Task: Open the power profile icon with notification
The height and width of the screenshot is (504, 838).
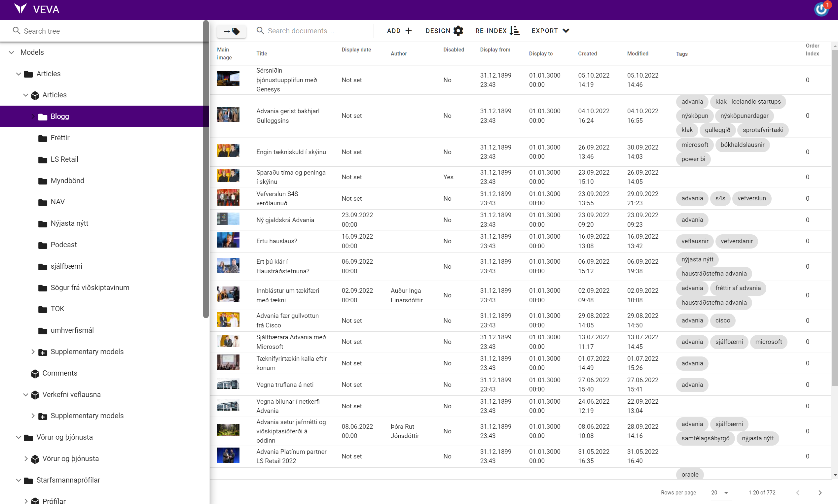Action: 821,9
